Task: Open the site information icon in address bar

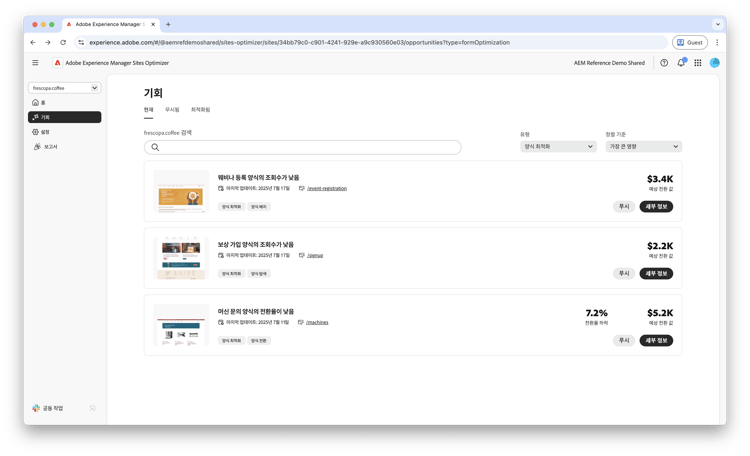Action: (81, 43)
